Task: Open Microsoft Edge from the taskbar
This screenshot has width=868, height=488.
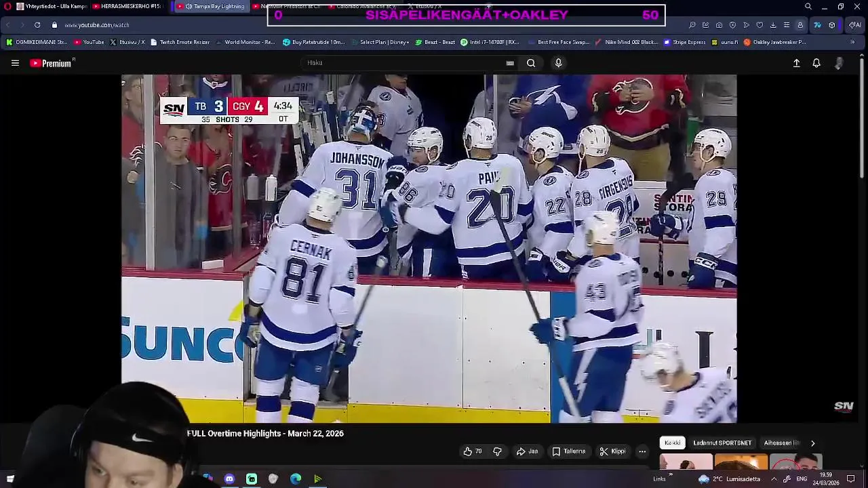Action: 296,479
